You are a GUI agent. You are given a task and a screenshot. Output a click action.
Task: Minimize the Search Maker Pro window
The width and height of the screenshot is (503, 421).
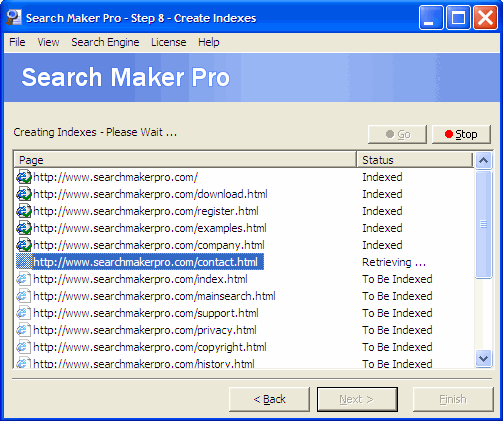pos(431,17)
